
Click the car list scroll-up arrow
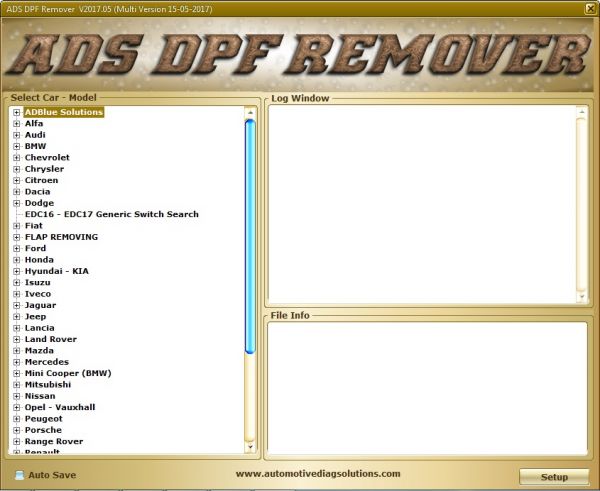pyautogui.click(x=250, y=112)
